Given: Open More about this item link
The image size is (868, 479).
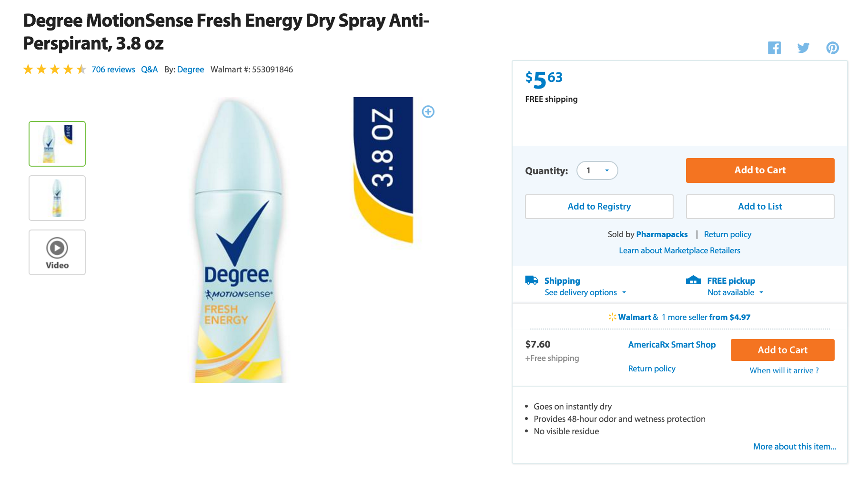Looking at the screenshot, I should (794, 447).
